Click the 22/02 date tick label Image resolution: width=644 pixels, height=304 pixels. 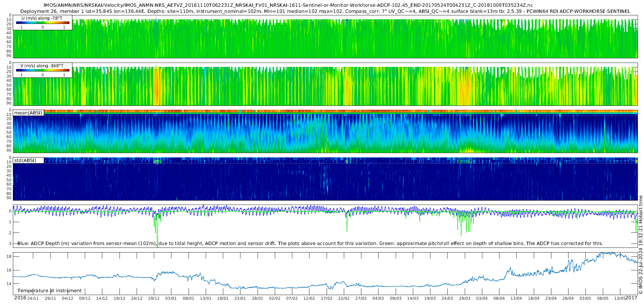[x=344, y=298]
